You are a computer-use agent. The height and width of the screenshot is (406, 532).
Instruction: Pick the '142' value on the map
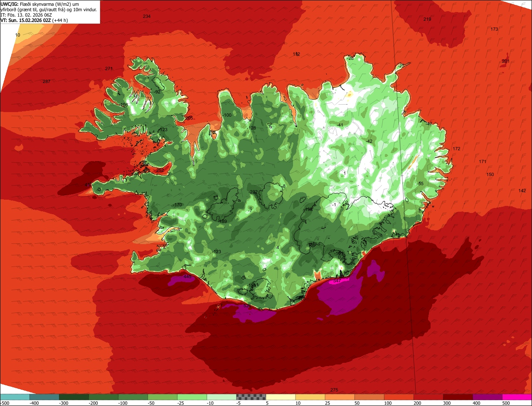[x=522, y=191]
